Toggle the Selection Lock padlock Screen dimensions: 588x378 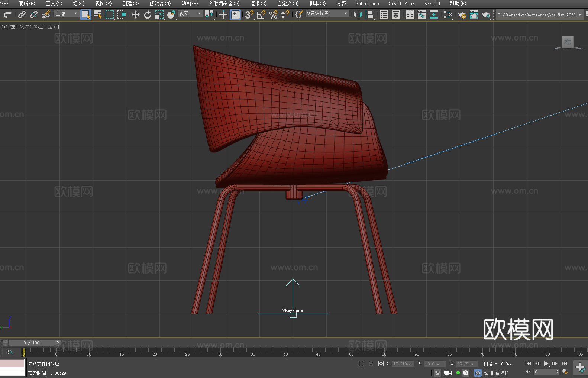click(x=371, y=364)
